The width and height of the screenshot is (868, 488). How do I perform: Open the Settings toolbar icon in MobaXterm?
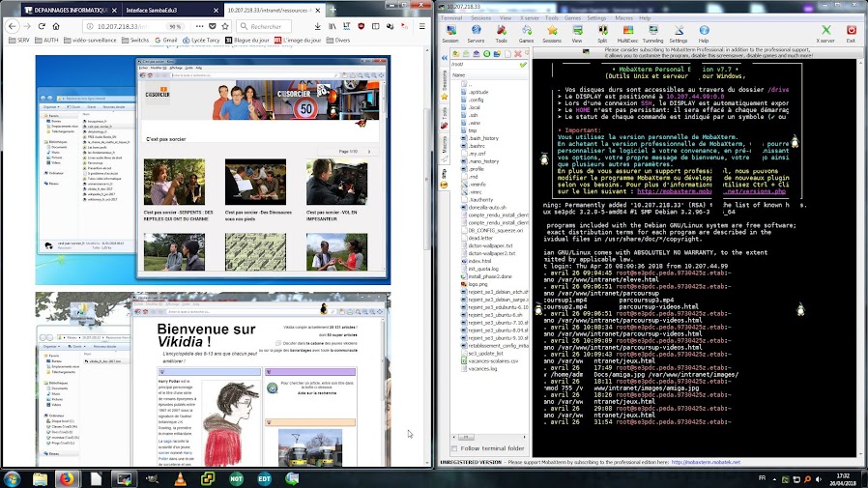pos(679,34)
